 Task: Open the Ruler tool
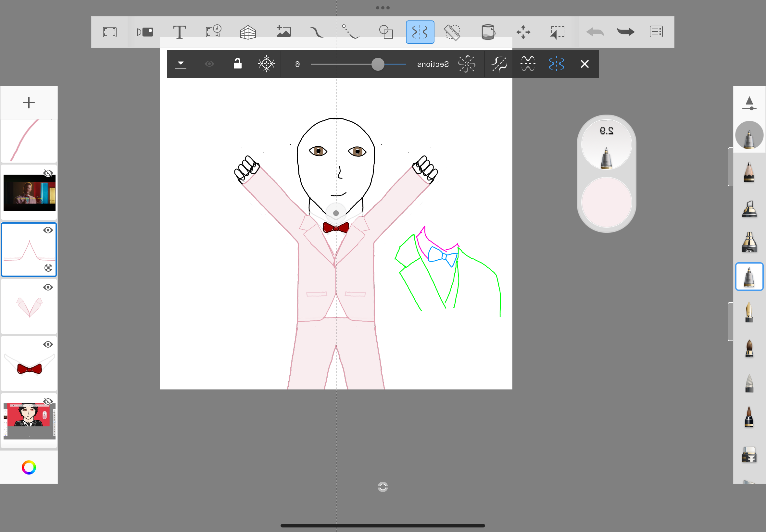(x=452, y=32)
